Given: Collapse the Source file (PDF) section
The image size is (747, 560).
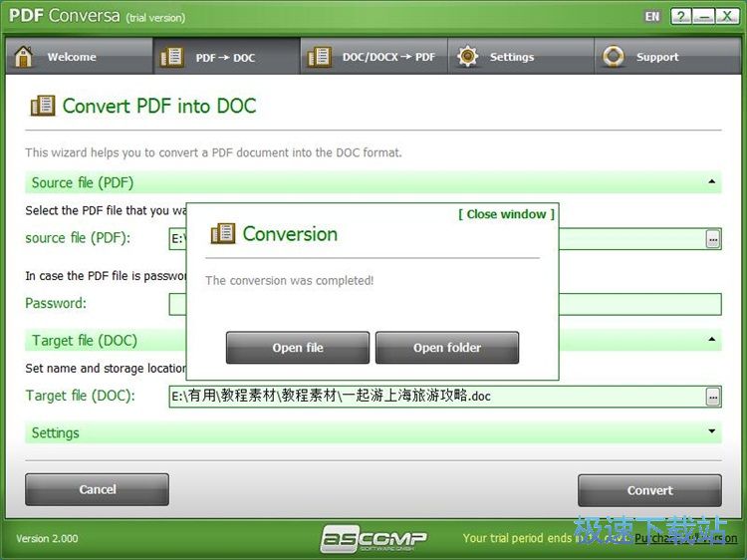Looking at the screenshot, I should pyautogui.click(x=712, y=181).
